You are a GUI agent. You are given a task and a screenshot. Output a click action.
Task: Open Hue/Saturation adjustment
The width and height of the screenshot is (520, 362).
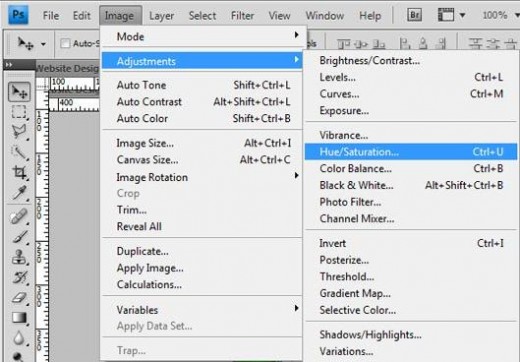tap(411, 152)
